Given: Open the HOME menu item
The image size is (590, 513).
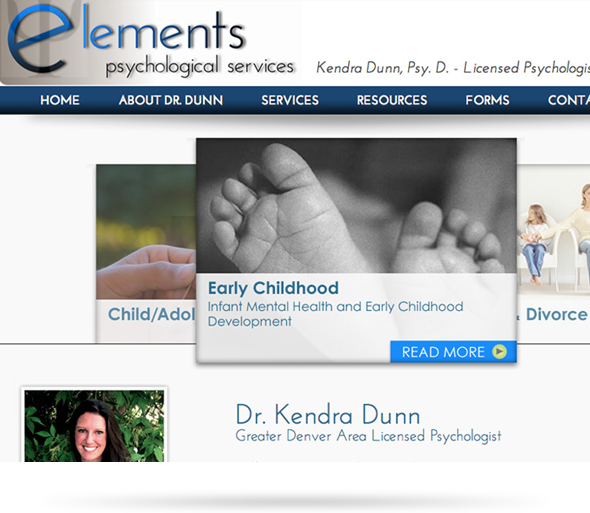Looking at the screenshot, I should tap(60, 100).
